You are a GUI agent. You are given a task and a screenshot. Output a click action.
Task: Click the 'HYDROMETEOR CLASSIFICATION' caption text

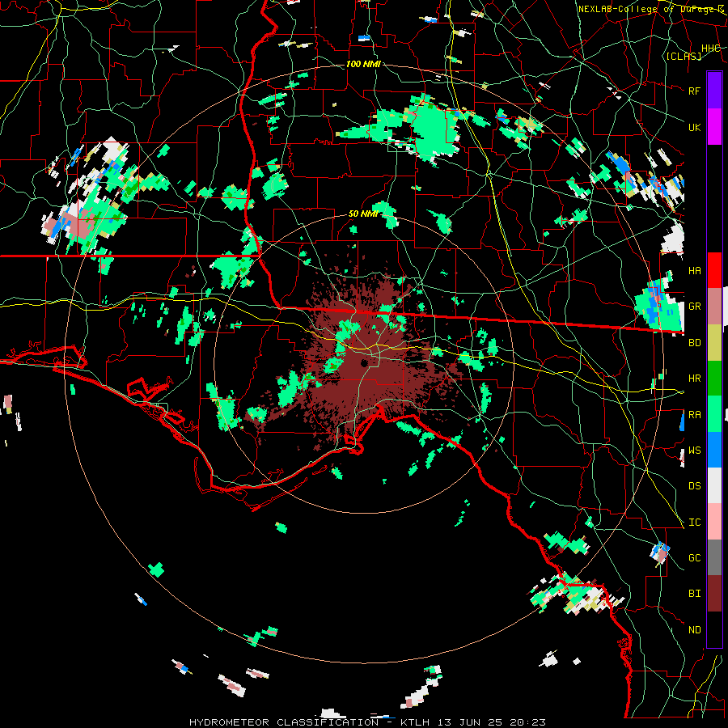284,722
